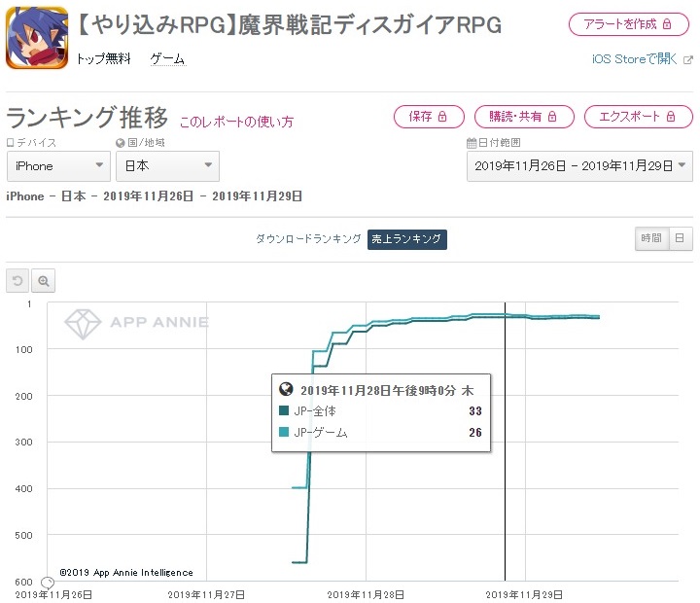Viewport: 700px width, 603px height.
Task: Select the 売上ランキング tab
Action: (407, 239)
